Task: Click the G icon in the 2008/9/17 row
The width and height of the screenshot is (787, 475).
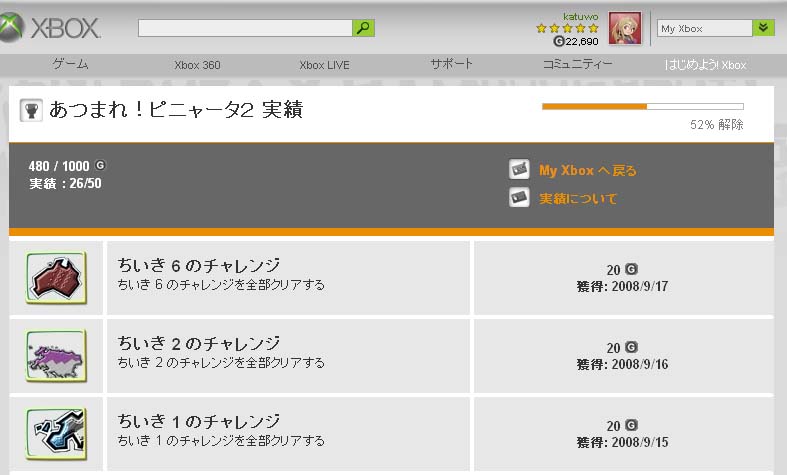Action: tap(631, 269)
